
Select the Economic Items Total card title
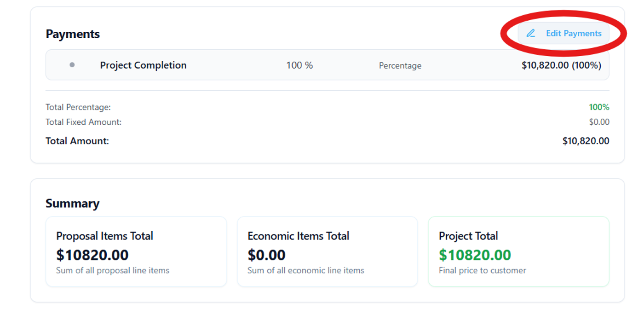point(298,236)
